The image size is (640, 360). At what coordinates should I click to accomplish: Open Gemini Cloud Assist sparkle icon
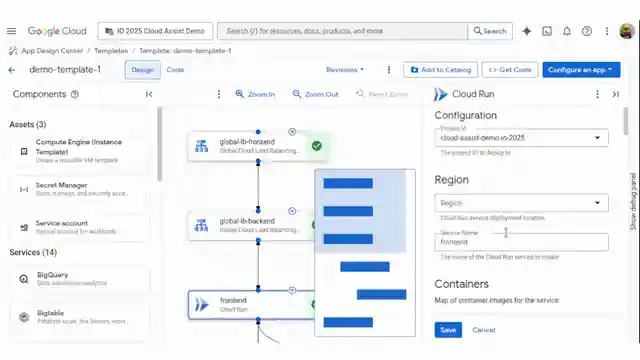pyautogui.click(x=527, y=31)
